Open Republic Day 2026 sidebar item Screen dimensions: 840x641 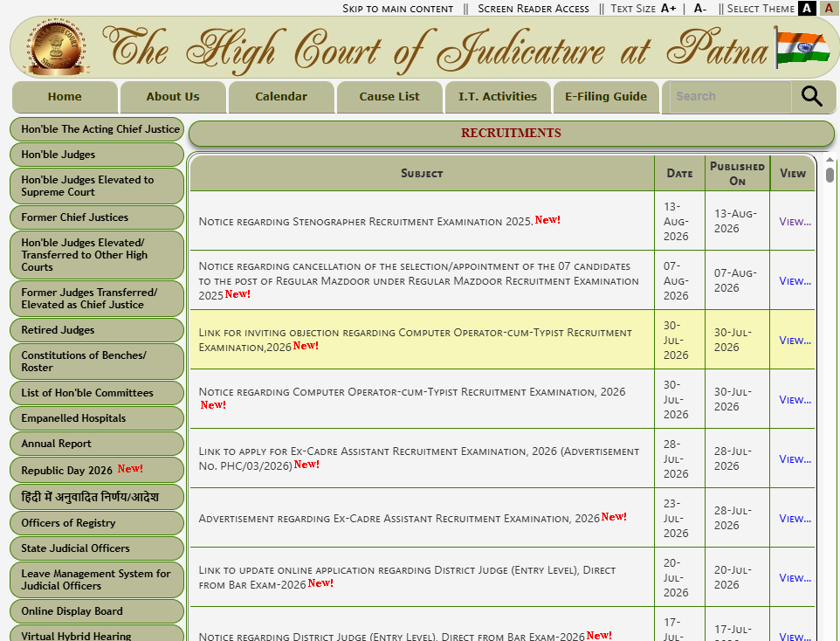(97, 470)
